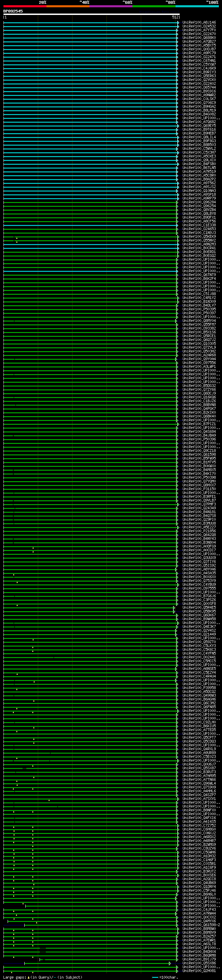Select the UniRef100_C5PJ46 label
The height and width of the screenshot is (980, 222).
click(x=199, y=890)
